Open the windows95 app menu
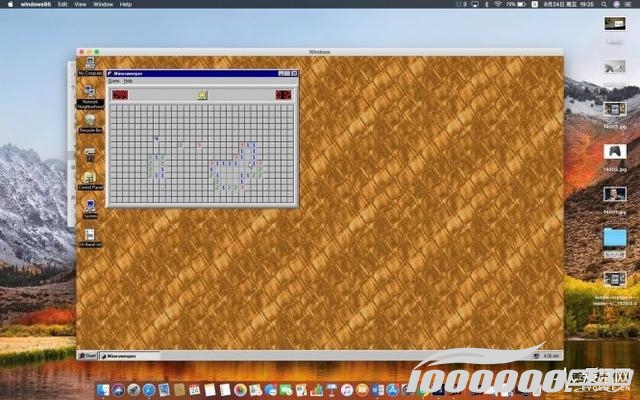 (36, 4)
